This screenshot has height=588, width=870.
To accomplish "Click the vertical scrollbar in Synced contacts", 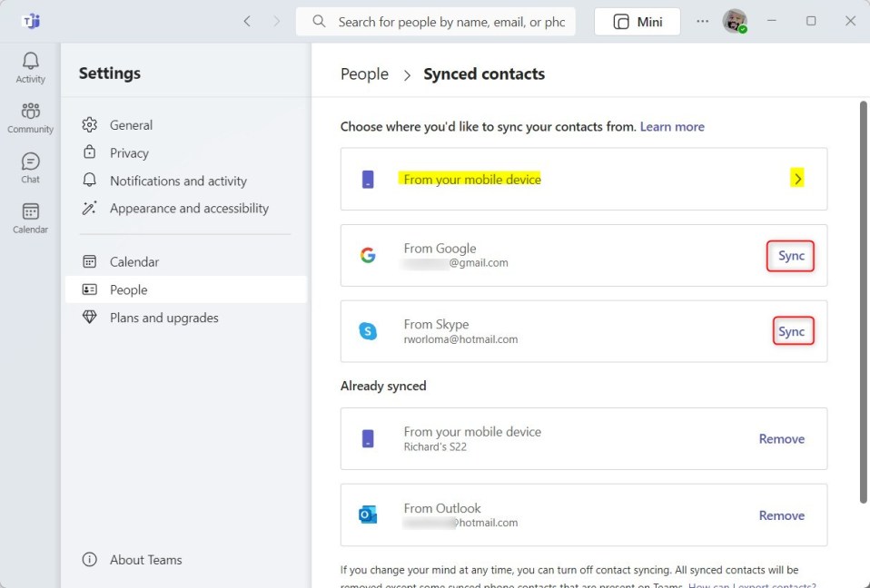I will click(x=863, y=299).
